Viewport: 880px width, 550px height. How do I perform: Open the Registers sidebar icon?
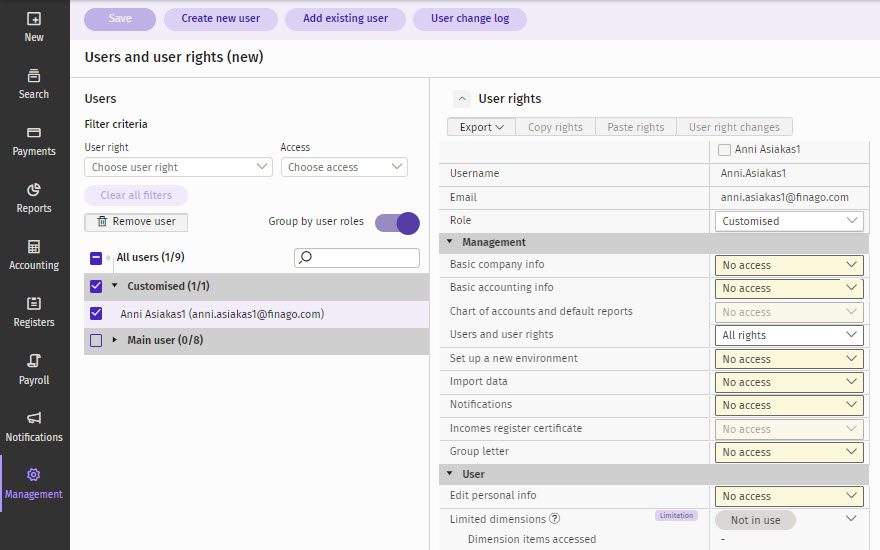coord(34,304)
